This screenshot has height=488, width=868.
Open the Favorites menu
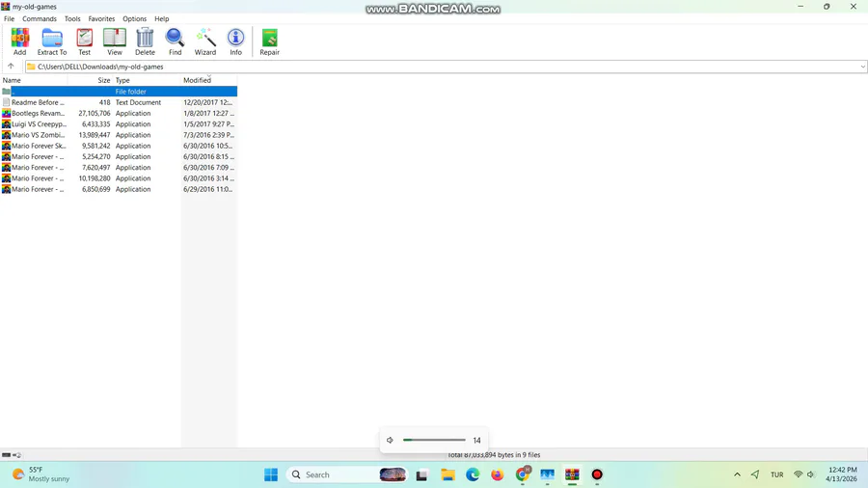[x=102, y=19]
